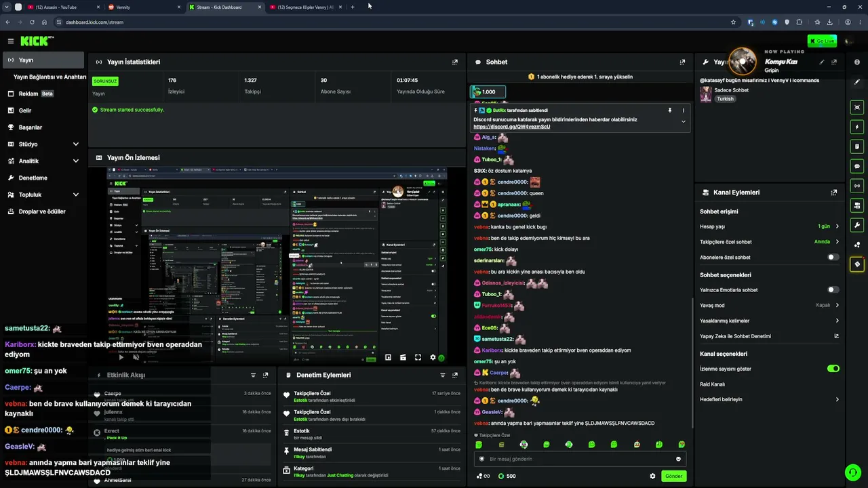The width and height of the screenshot is (868, 488).
Task: Click the browser reload button
Action: pyautogui.click(x=32, y=22)
